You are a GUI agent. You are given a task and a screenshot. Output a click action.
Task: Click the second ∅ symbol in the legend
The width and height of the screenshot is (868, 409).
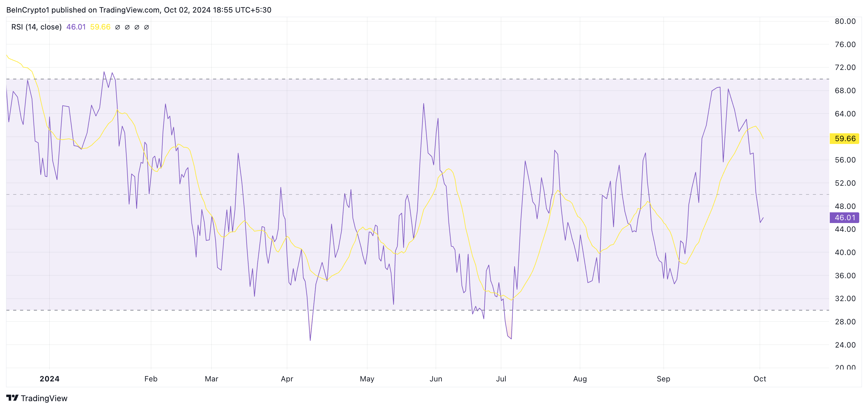(x=127, y=27)
